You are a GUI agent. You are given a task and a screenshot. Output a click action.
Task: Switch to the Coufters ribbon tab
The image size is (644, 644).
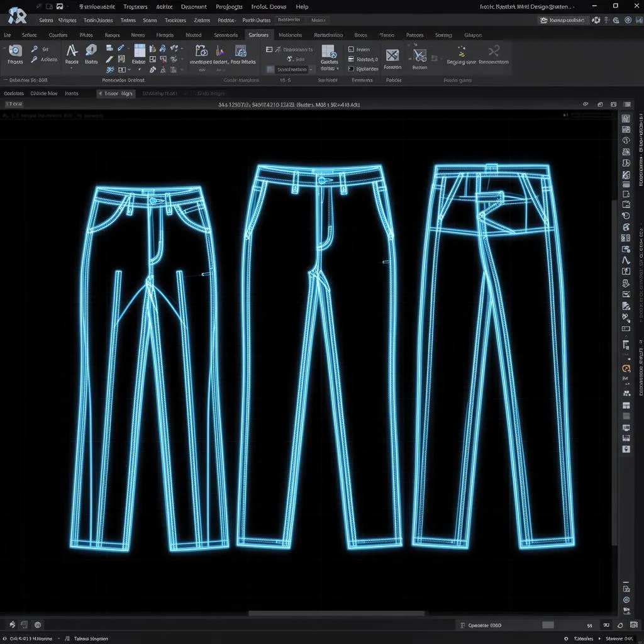[x=58, y=35]
